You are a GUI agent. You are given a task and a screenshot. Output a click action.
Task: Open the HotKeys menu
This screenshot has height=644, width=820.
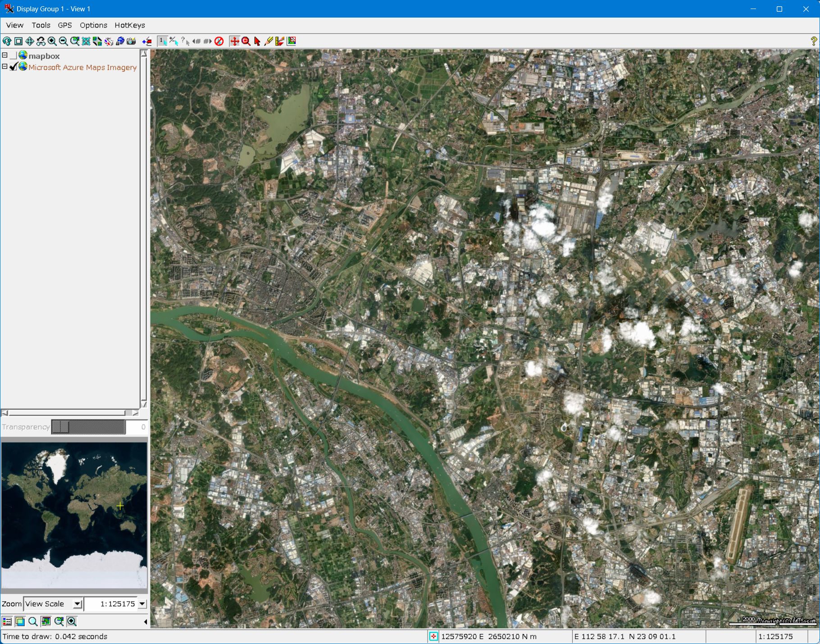[x=130, y=25]
